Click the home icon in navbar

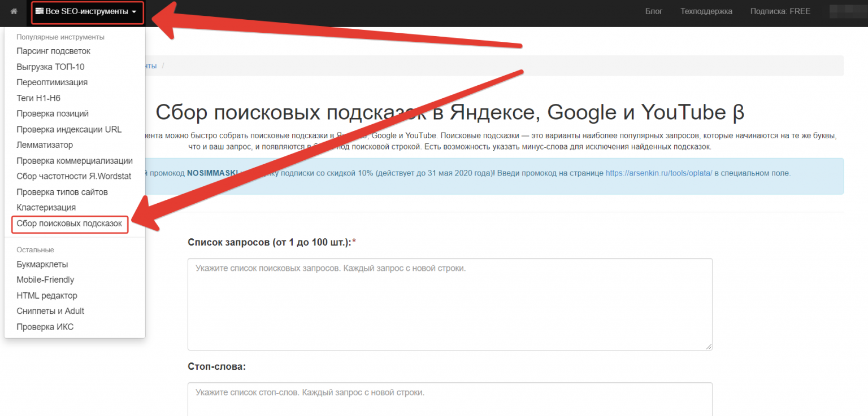[x=14, y=11]
